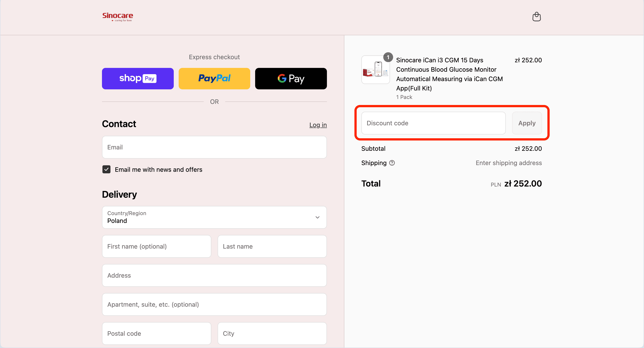Open the shopping bag cart icon
The image size is (644, 348).
pos(536,17)
